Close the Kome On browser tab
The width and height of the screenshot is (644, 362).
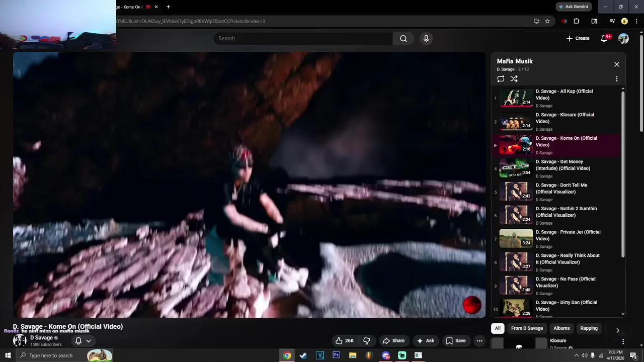156,7
